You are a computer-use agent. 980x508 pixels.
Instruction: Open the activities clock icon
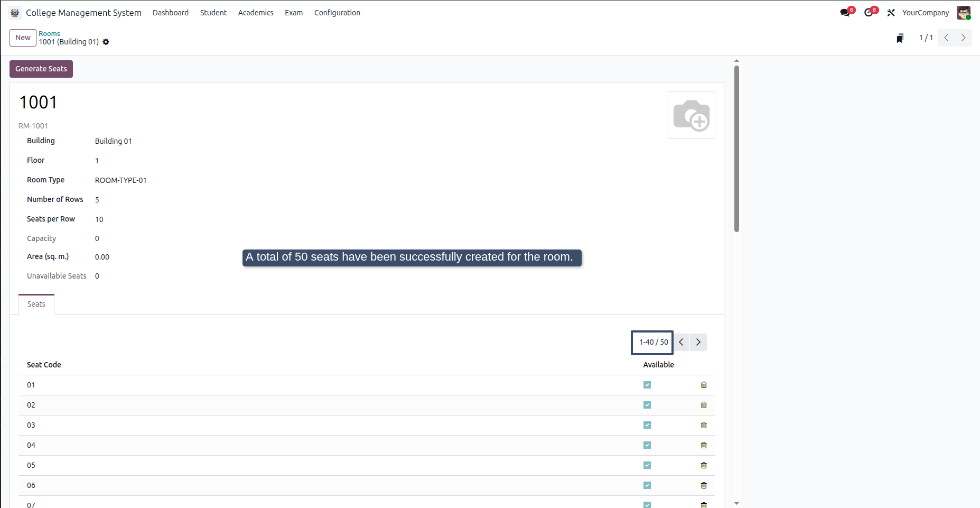869,13
